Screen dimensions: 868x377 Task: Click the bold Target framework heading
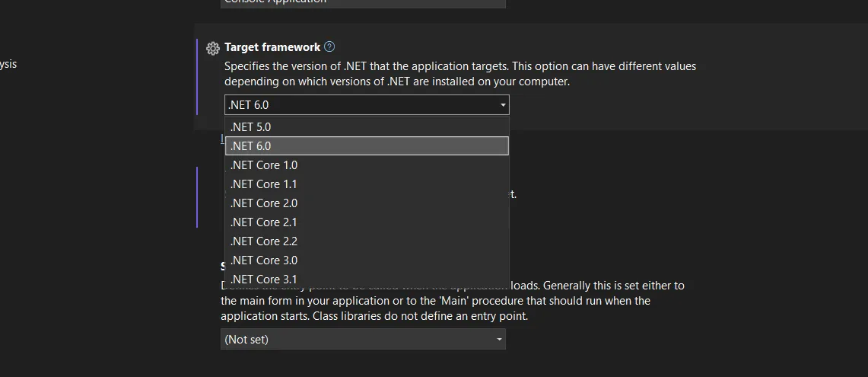(272, 47)
